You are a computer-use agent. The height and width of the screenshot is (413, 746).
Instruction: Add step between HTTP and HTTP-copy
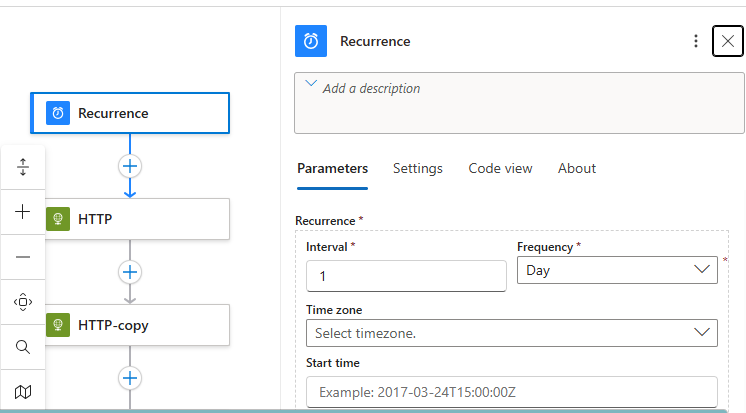[x=130, y=272]
